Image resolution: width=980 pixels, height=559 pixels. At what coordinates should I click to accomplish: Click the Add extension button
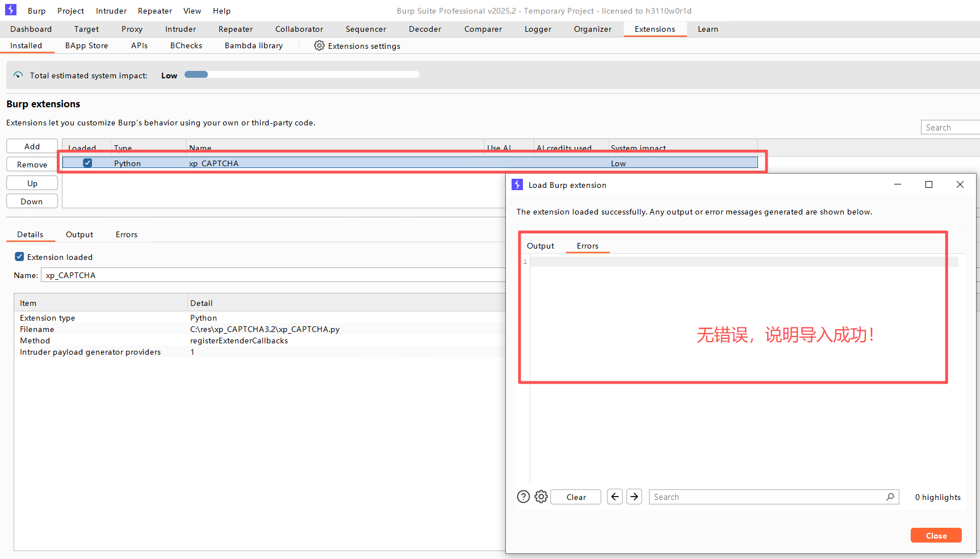(x=32, y=146)
